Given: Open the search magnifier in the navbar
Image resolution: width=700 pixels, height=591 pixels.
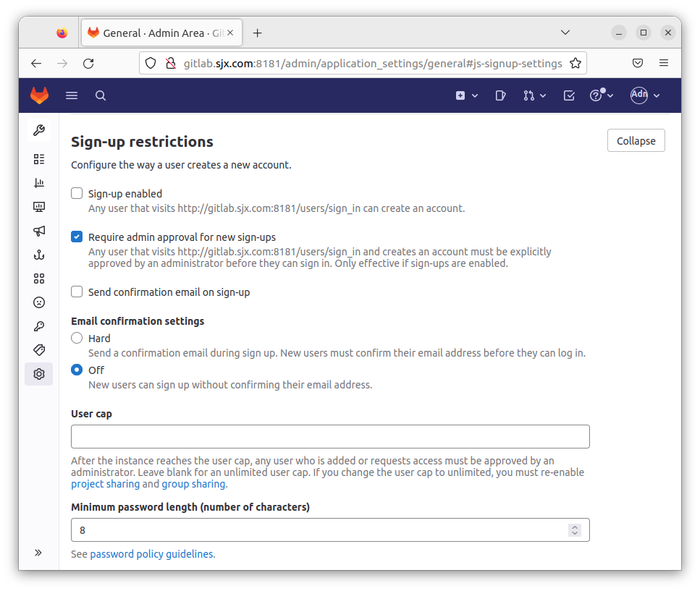Looking at the screenshot, I should pyautogui.click(x=101, y=95).
